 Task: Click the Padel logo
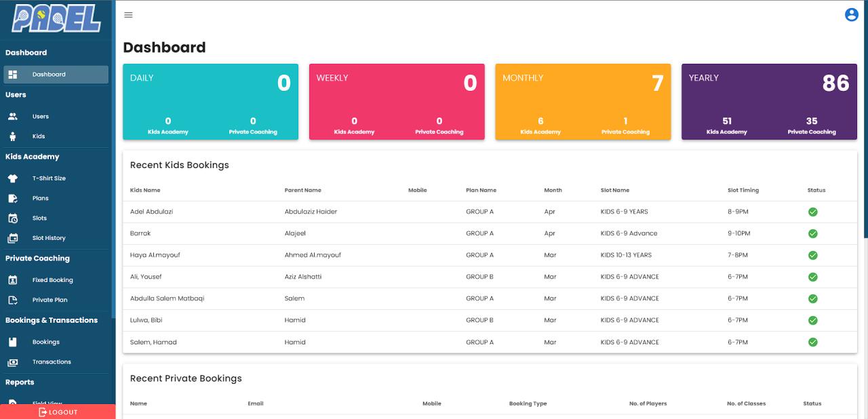point(56,20)
